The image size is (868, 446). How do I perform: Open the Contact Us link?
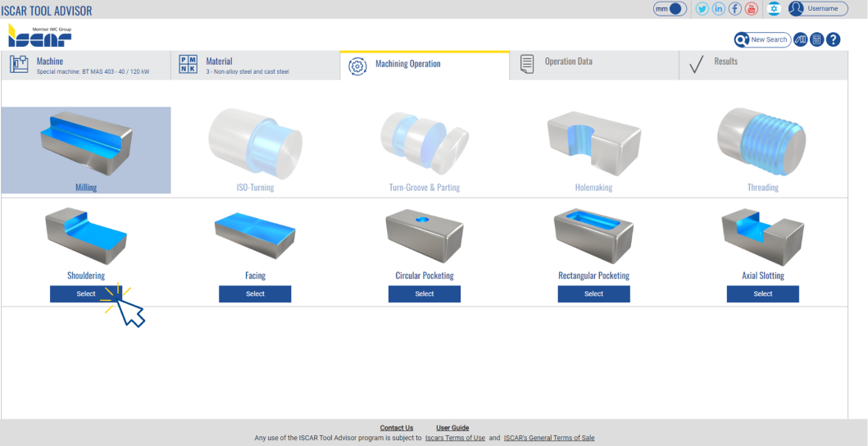pos(397,428)
